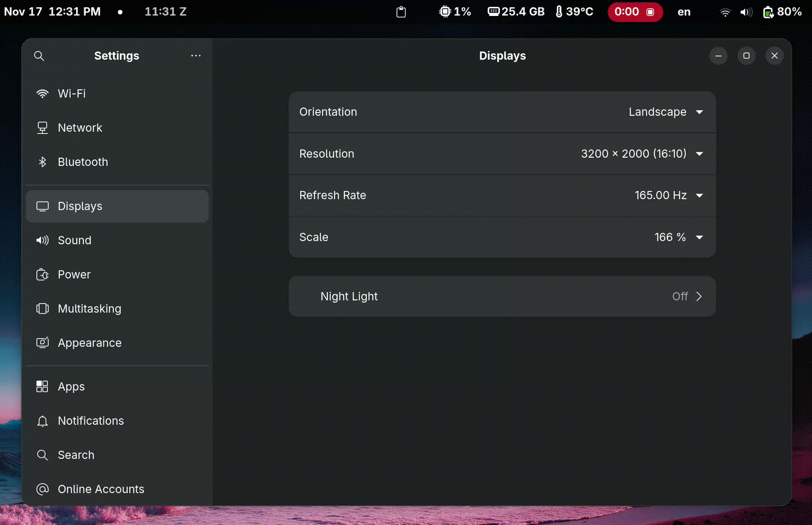Click the Displays title in the header
This screenshot has width=812, height=525.
(503, 56)
